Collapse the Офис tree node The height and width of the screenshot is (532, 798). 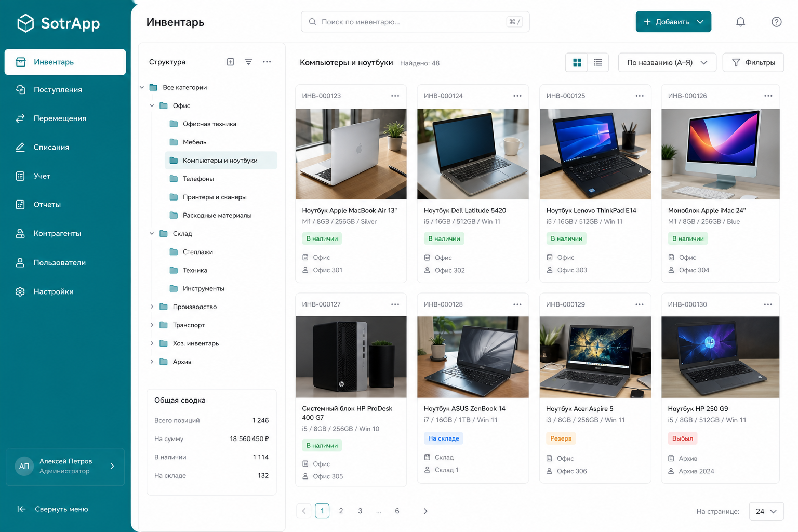[152, 105]
